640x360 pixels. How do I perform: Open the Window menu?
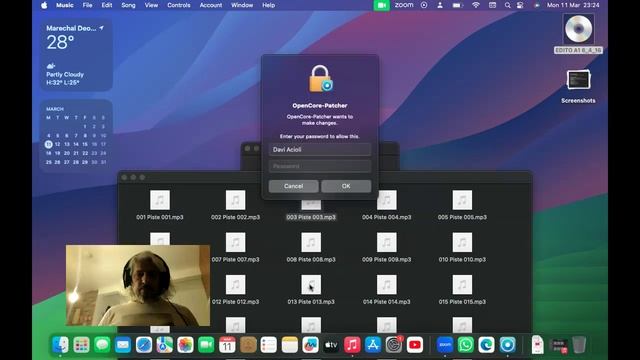[242, 5]
